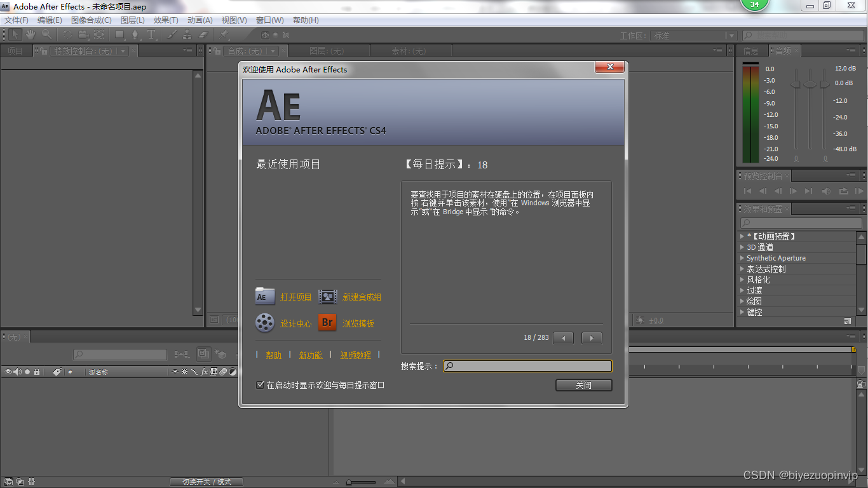The image size is (868, 488).
Task: Open the 文件(F) menu
Action: click(x=17, y=20)
